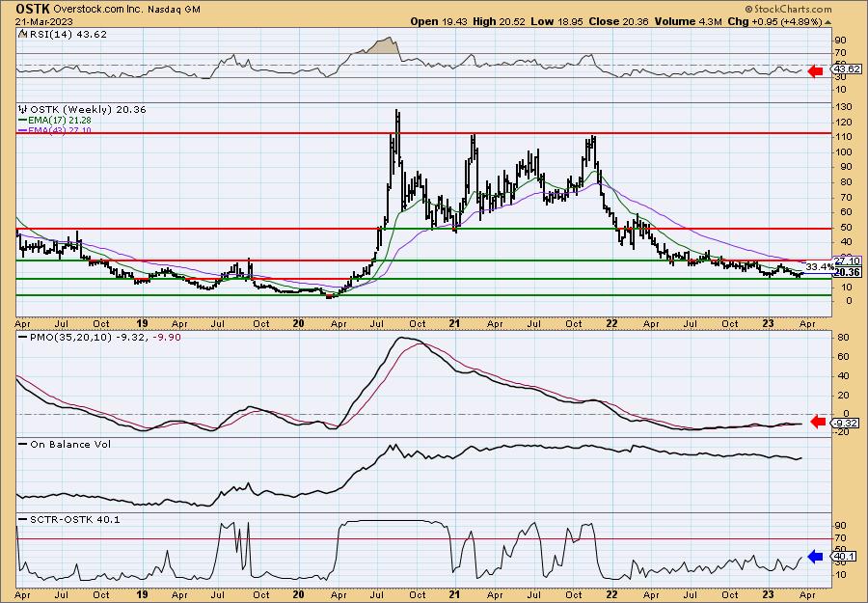The image size is (868, 603).
Task: Click the black PMO legend line swatch
Action: (x=23, y=337)
